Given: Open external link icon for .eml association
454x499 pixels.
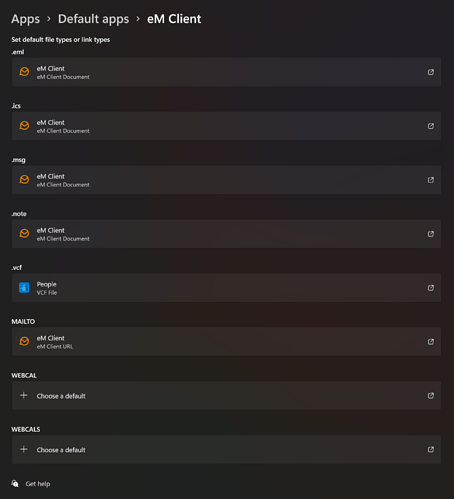Looking at the screenshot, I should (x=431, y=72).
